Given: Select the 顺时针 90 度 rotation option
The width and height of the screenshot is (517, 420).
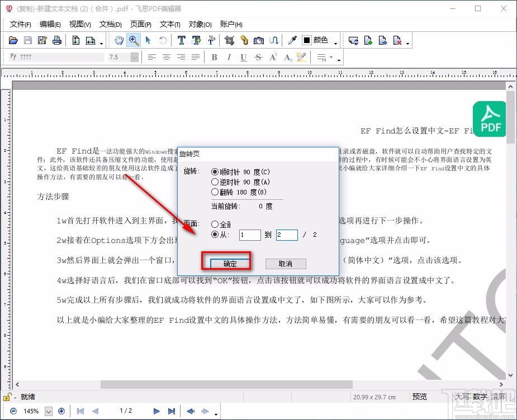Looking at the screenshot, I should pyautogui.click(x=215, y=172).
